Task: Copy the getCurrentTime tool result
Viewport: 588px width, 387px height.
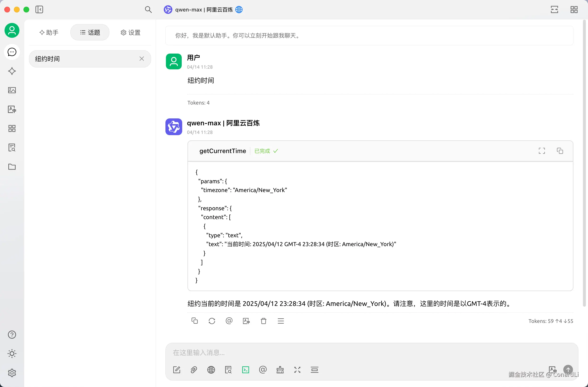Action: pos(560,151)
